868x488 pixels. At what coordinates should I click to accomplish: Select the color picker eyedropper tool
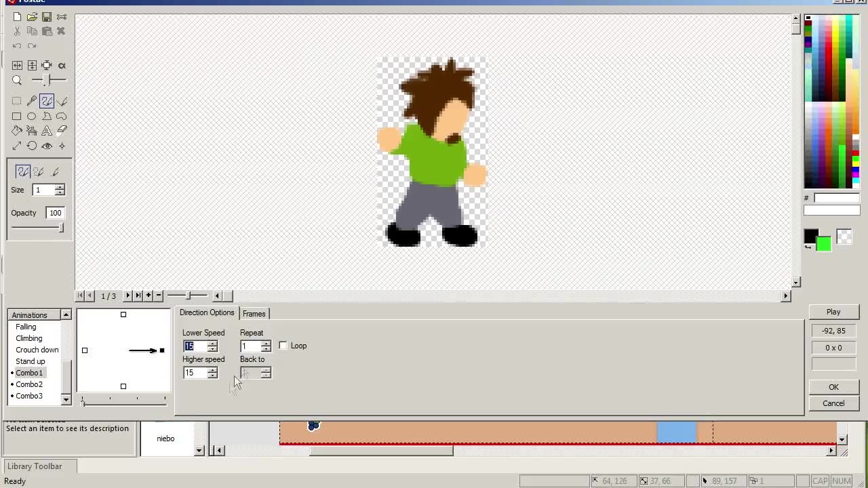(32, 101)
